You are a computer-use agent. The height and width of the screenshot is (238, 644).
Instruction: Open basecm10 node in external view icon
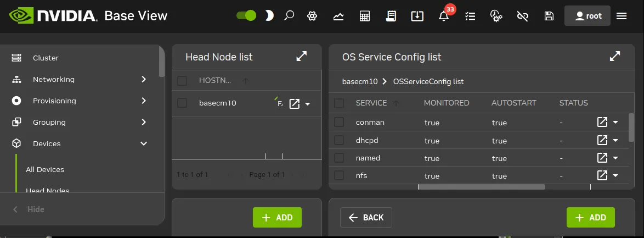pos(295,103)
